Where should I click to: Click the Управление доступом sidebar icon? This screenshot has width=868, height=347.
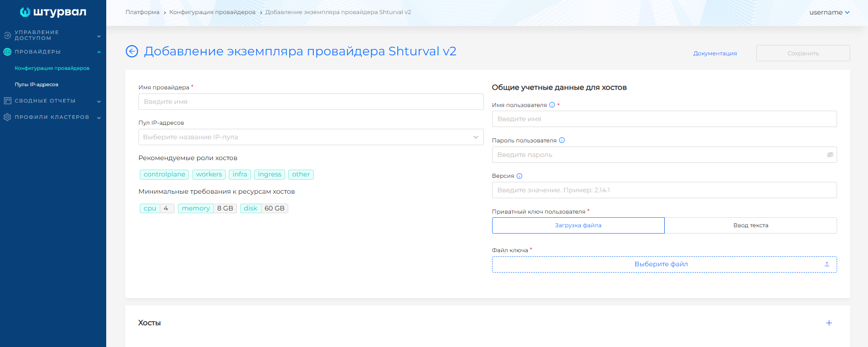(x=7, y=35)
